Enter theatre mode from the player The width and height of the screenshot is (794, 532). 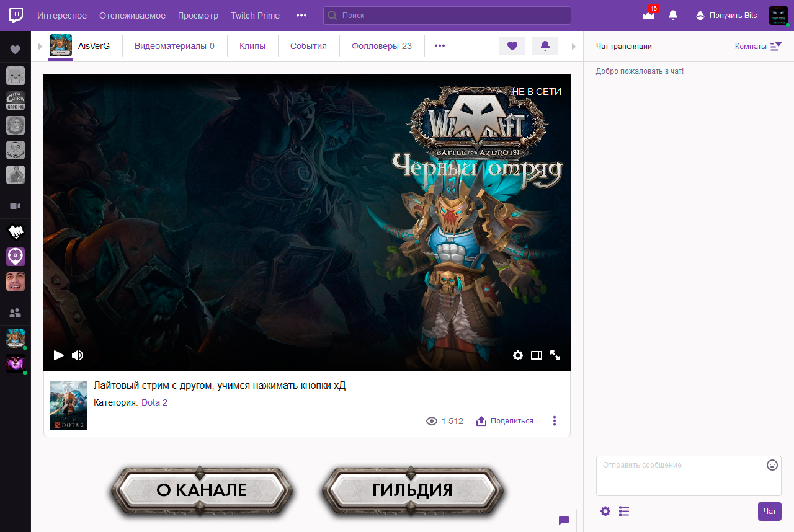536,355
